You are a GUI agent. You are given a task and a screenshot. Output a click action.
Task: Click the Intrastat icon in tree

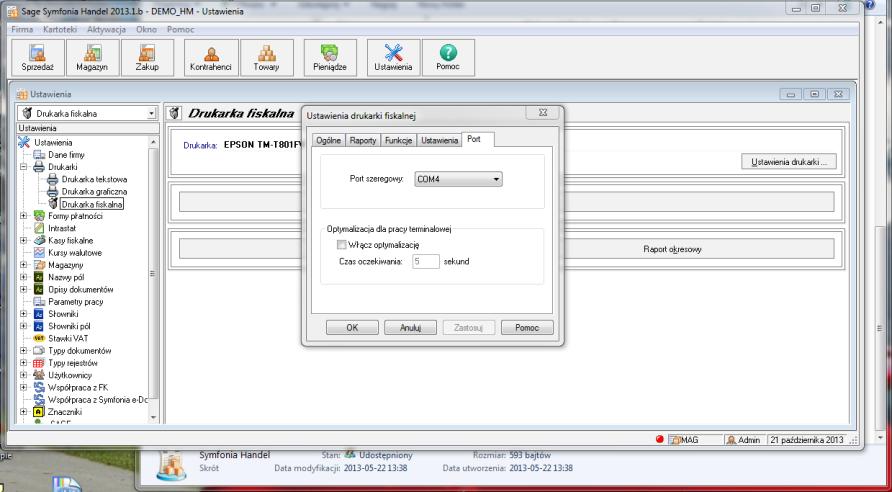(39, 228)
